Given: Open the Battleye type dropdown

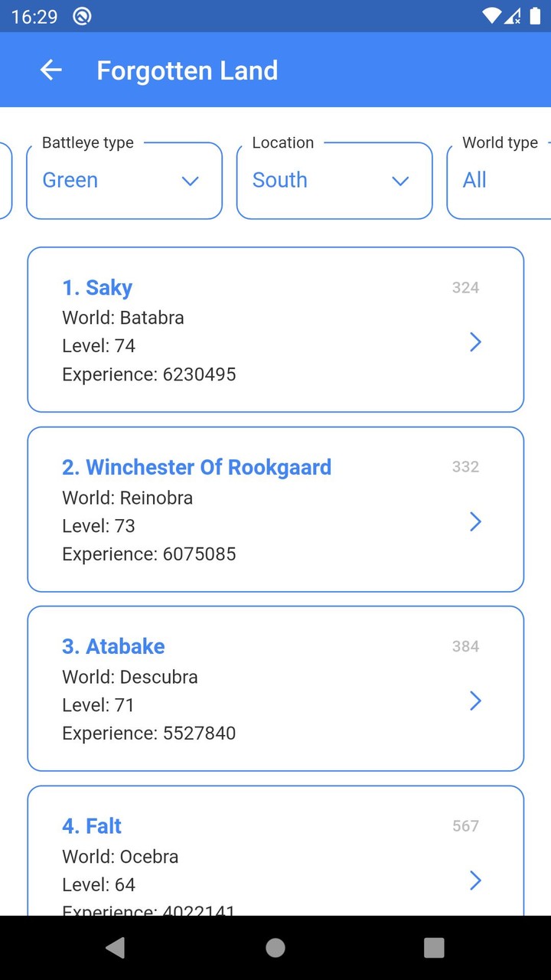Looking at the screenshot, I should [124, 181].
